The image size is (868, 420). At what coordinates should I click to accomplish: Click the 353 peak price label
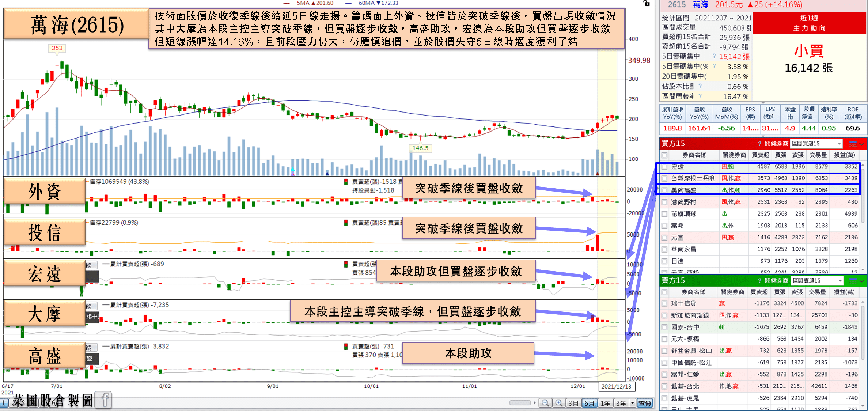tap(57, 48)
